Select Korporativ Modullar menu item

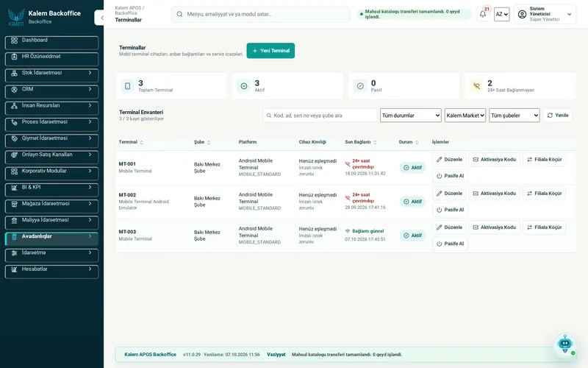(x=51, y=174)
